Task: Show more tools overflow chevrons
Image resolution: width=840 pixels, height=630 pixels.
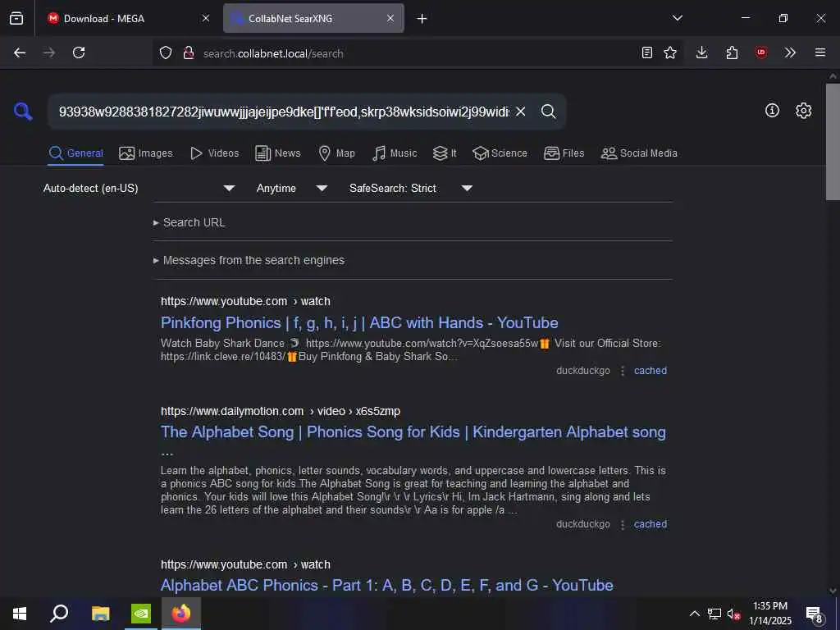Action: [790, 52]
